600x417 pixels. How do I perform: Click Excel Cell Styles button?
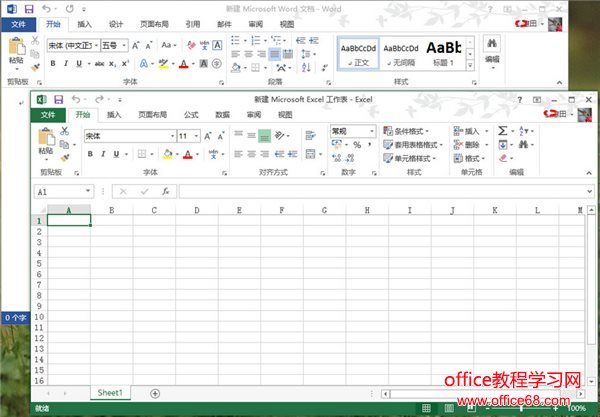tap(410, 158)
